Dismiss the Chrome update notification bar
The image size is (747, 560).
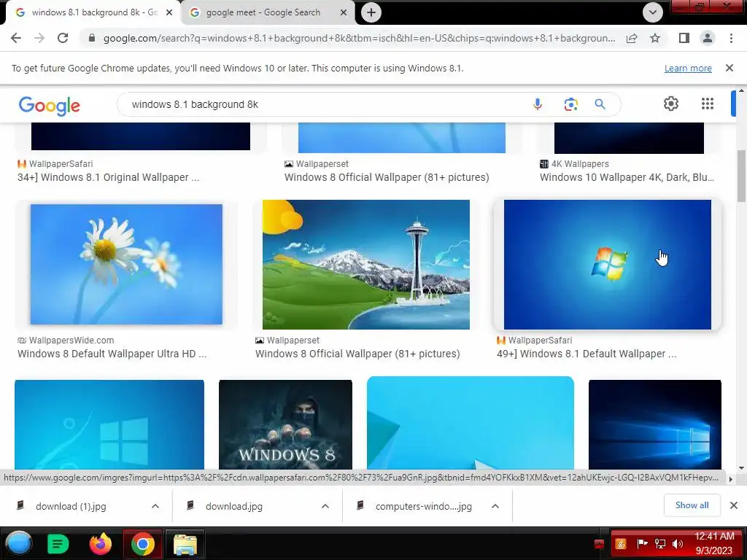click(x=729, y=68)
